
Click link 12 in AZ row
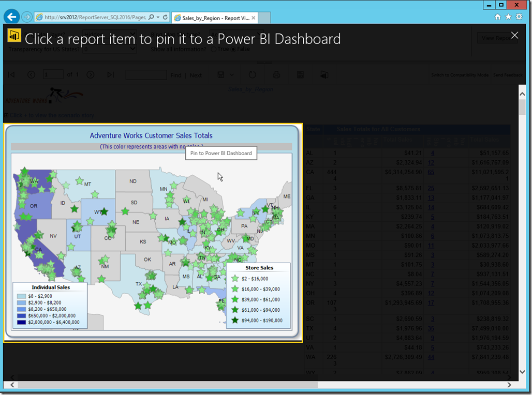431,163
